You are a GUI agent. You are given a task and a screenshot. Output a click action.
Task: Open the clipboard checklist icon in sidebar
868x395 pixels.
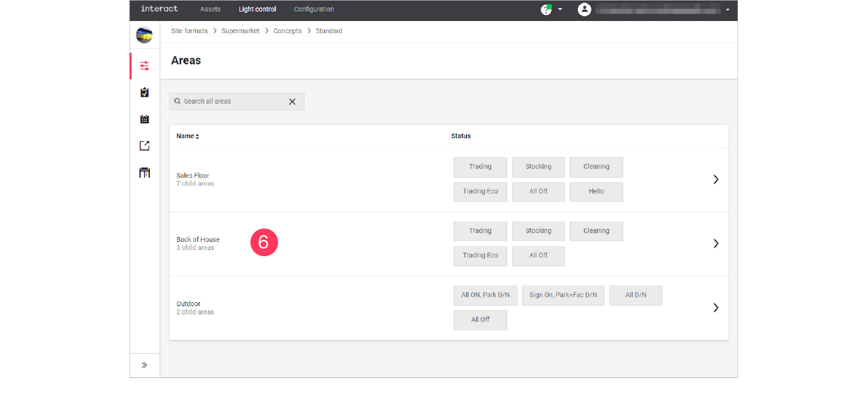coord(144,91)
